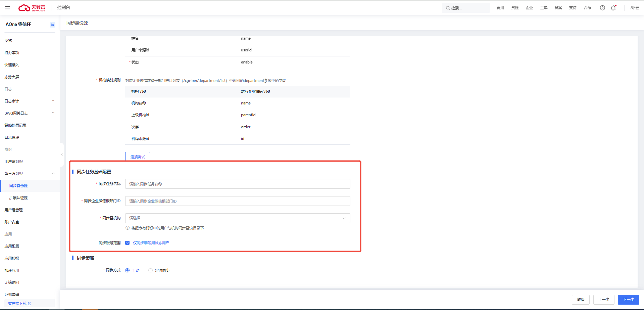Focus the top 搜索 search box
The width and height of the screenshot is (644, 310).
[x=466, y=8]
